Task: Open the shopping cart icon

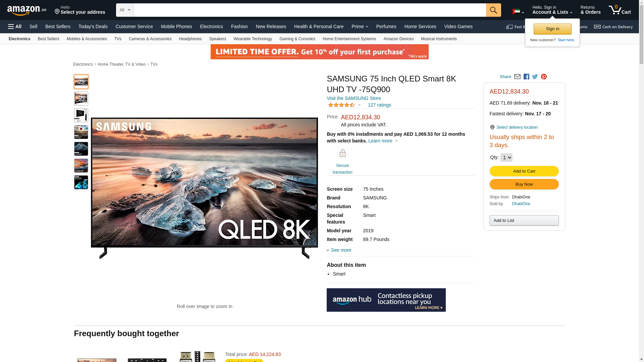Action: pyautogui.click(x=620, y=10)
